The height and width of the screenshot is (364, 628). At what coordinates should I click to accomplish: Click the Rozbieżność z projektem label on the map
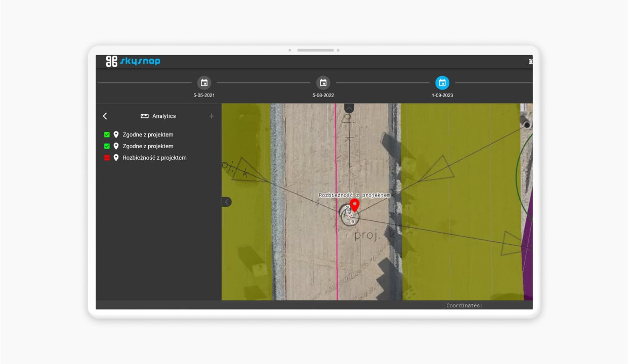tap(354, 194)
